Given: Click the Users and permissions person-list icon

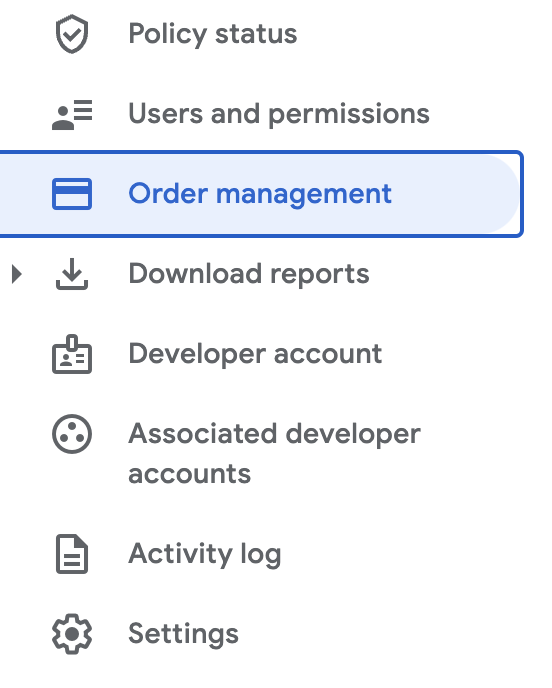Looking at the screenshot, I should pyautogui.click(x=72, y=114).
